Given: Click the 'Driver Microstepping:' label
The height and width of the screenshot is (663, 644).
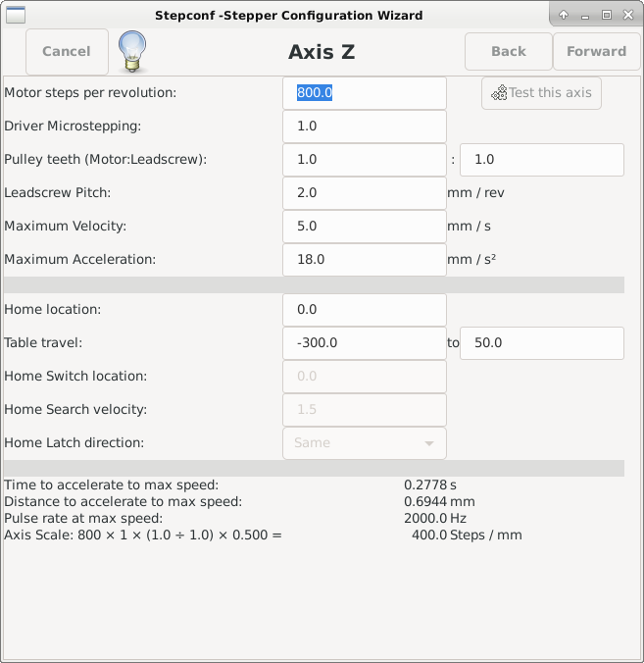Looking at the screenshot, I should tap(73, 126).
